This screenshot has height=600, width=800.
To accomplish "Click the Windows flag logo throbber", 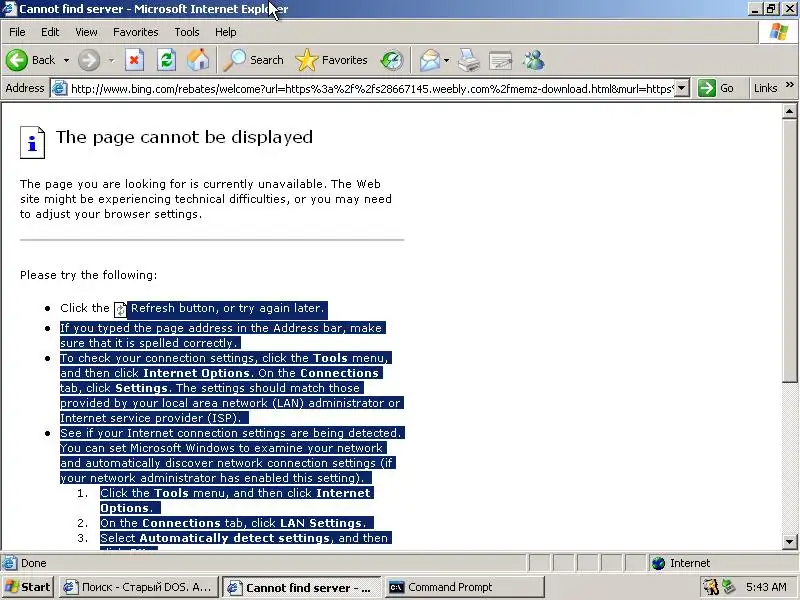I will click(x=779, y=32).
